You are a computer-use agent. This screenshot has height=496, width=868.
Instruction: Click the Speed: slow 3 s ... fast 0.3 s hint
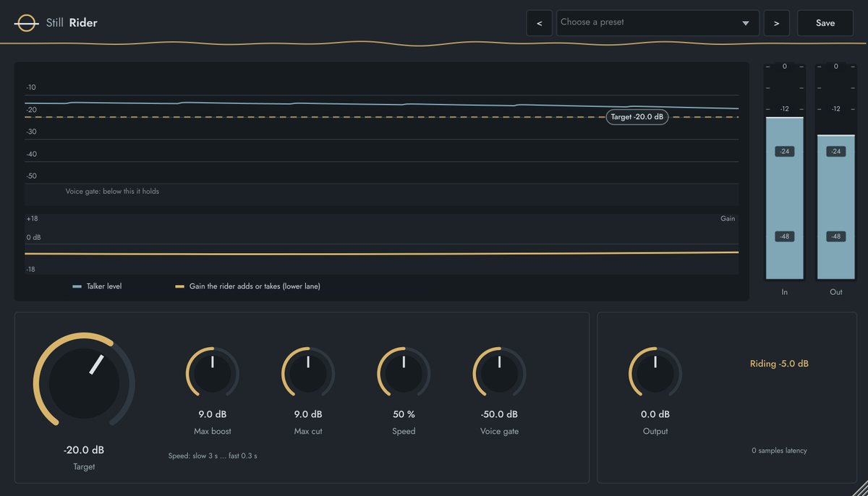pos(213,456)
